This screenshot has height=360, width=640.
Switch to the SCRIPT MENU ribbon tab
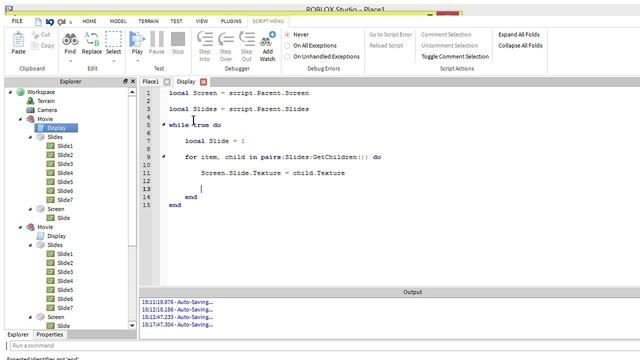click(x=268, y=21)
